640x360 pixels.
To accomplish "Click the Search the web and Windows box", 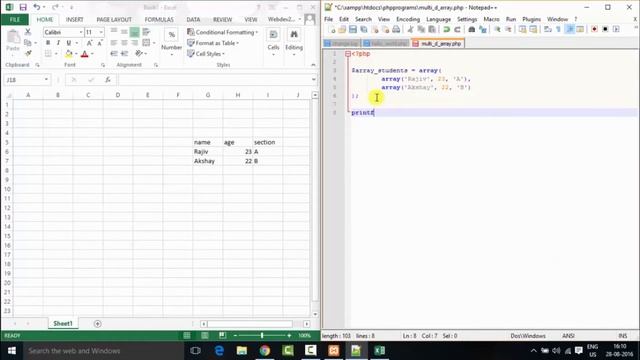I will point(103,351).
